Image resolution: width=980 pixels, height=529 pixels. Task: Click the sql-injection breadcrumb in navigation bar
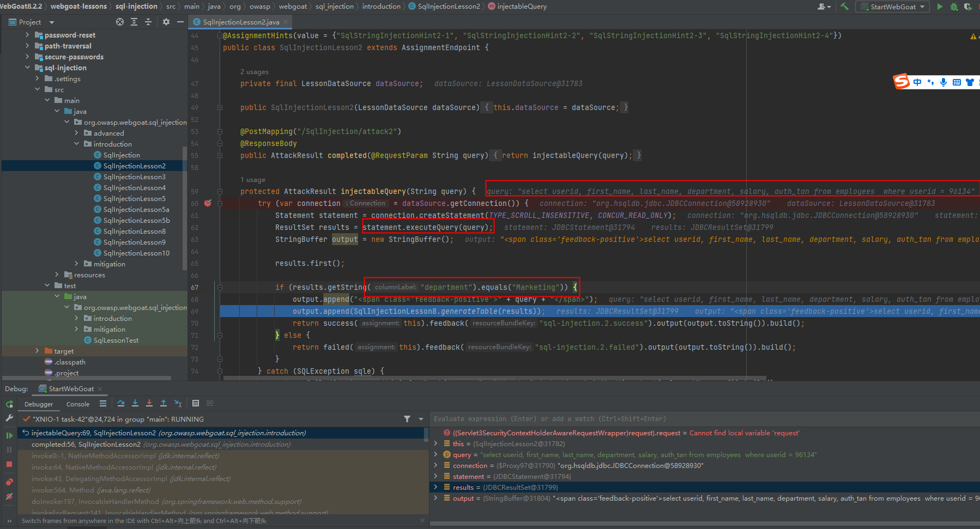pyautogui.click(x=136, y=7)
